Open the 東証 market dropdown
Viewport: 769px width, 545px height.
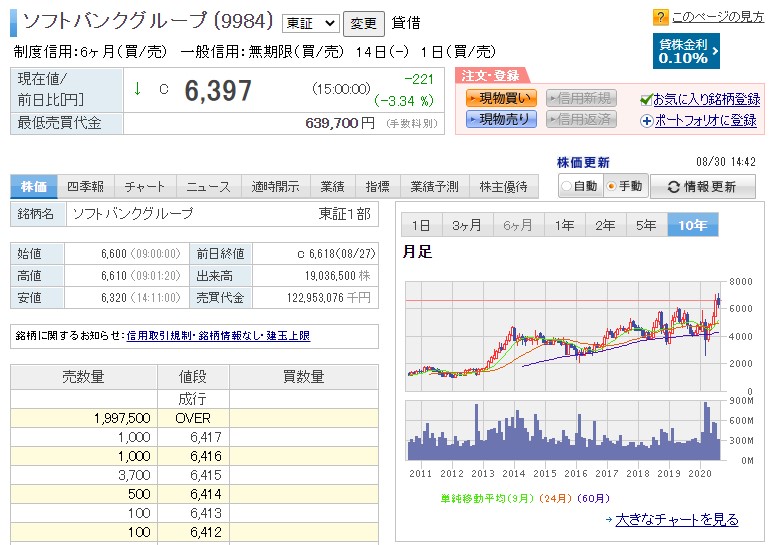pyautogui.click(x=310, y=23)
